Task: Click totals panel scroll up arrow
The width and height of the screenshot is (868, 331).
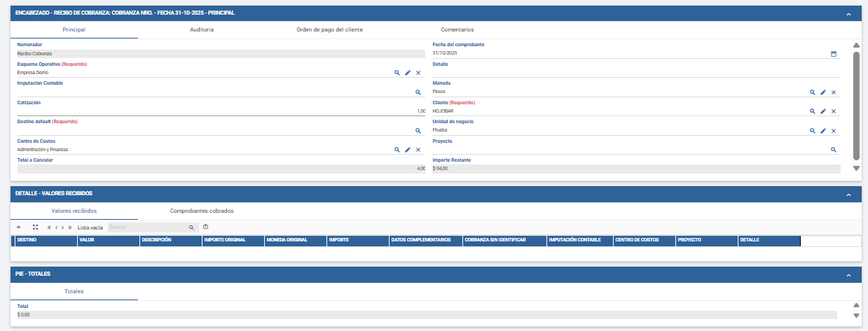Action: 856,305
